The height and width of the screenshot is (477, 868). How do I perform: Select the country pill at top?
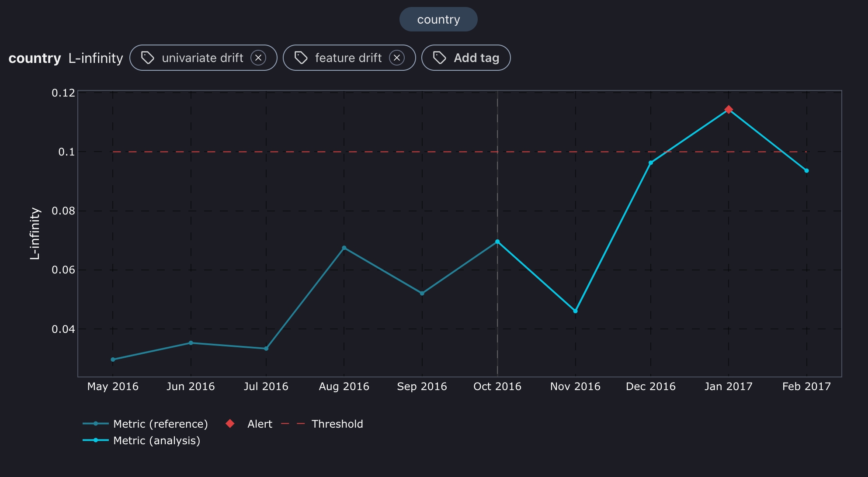point(438,20)
